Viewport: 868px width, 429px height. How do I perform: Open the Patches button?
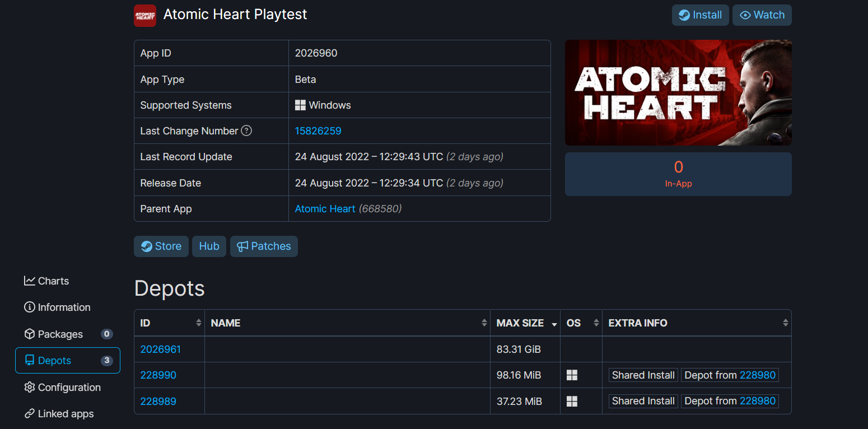264,246
